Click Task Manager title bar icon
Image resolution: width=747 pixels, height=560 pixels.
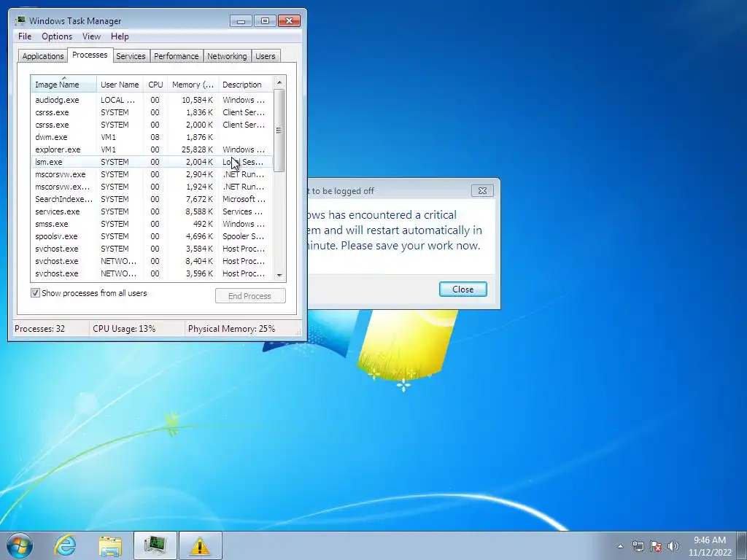(x=20, y=20)
